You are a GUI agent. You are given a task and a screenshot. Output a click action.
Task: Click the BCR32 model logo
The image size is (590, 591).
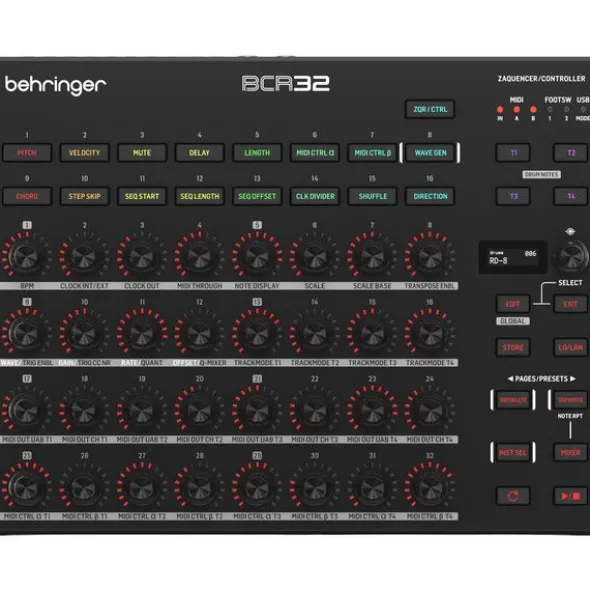[x=285, y=84]
